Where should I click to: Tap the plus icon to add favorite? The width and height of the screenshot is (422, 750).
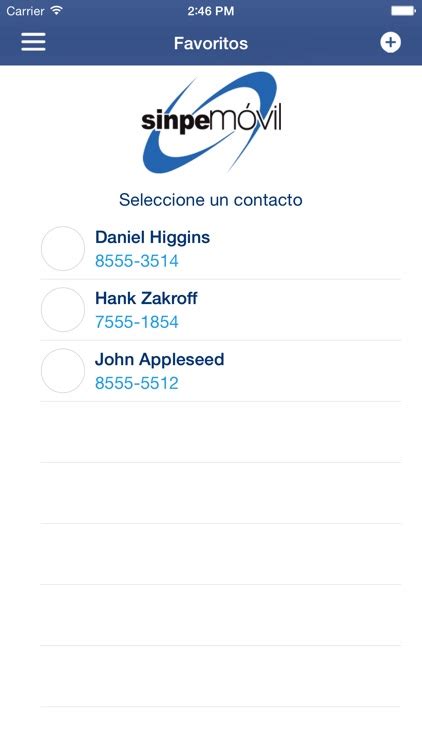tap(390, 43)
